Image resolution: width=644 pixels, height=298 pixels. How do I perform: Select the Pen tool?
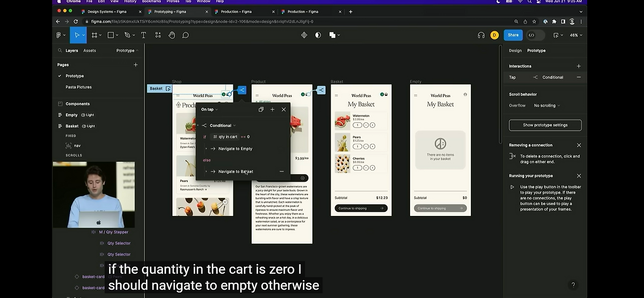pos(127,35)
